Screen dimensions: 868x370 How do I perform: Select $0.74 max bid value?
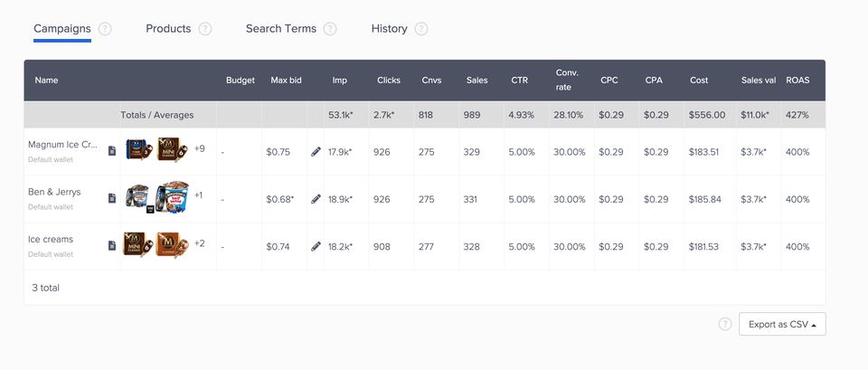coord(278,247)
